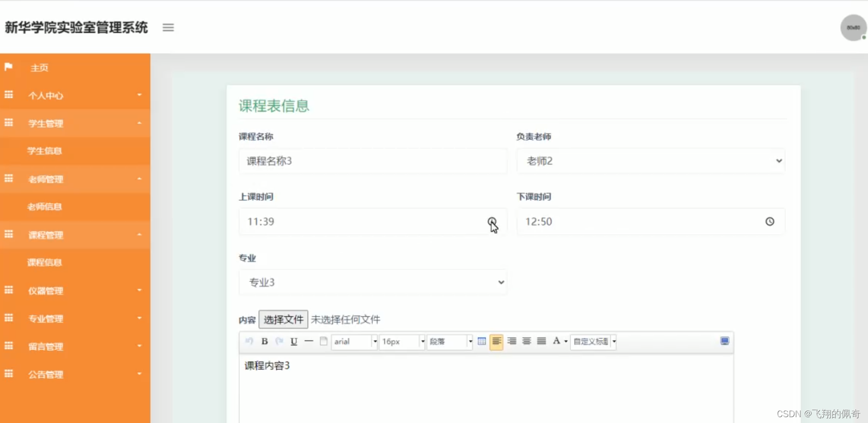Focus the 下课时间 time field

coord(651,222)
